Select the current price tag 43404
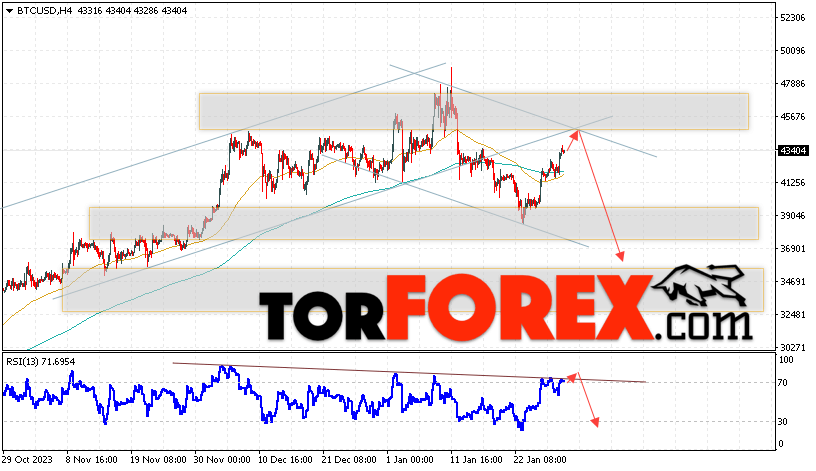The height and width of the screenshot is (471, 816). (793, 150)
